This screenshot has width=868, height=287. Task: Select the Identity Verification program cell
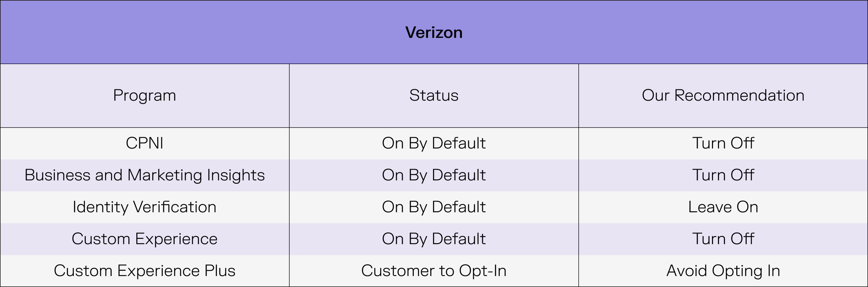[x=145, y=207]
